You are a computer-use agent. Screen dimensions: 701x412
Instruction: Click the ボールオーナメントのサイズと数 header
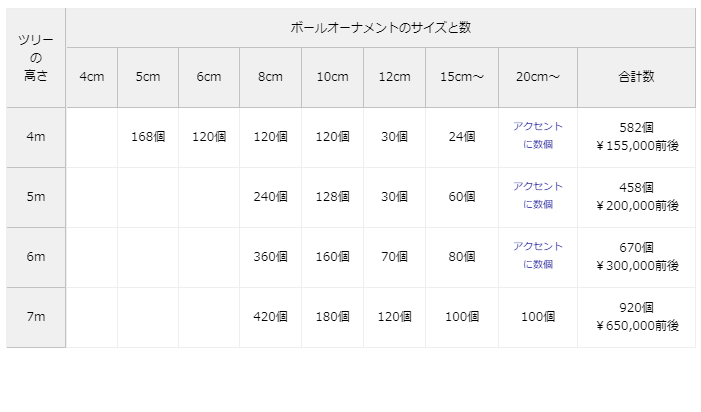tap(380, 28)
